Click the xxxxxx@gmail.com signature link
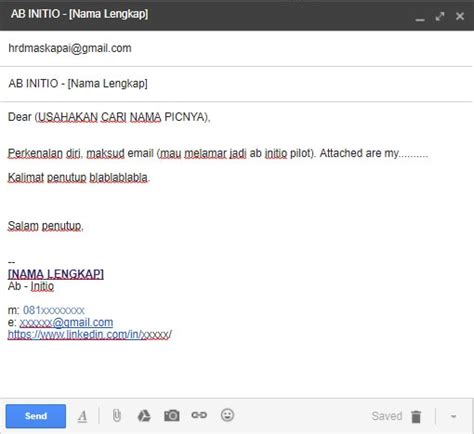This screenshot has width=474, height=434. pyautogui.click(x=66, y=322)
